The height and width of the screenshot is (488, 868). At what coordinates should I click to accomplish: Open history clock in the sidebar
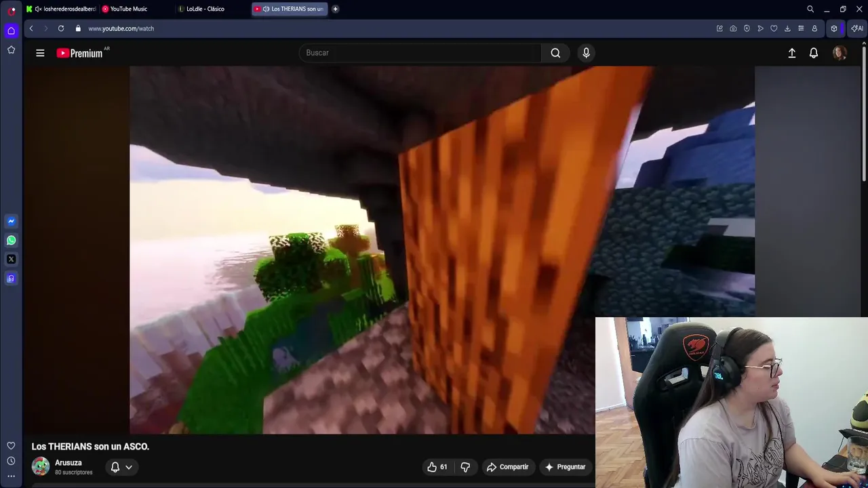[x=11, y=461]
